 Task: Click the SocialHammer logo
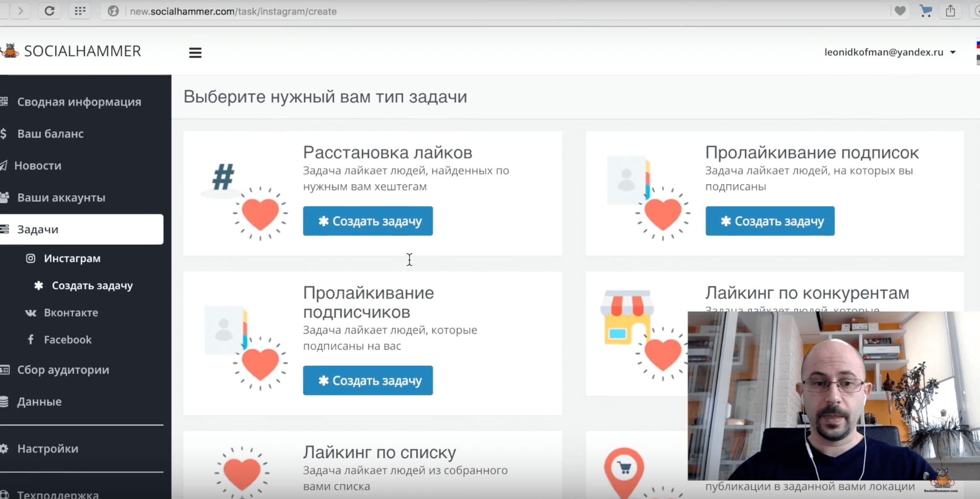coord(72,51)
